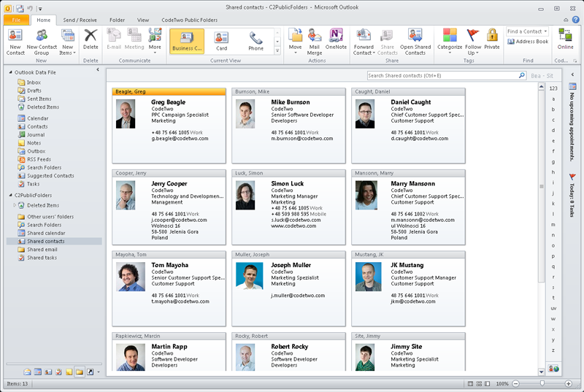584x392 pixels.
Task: Open the Categorize menu
Action: (450, 41)
